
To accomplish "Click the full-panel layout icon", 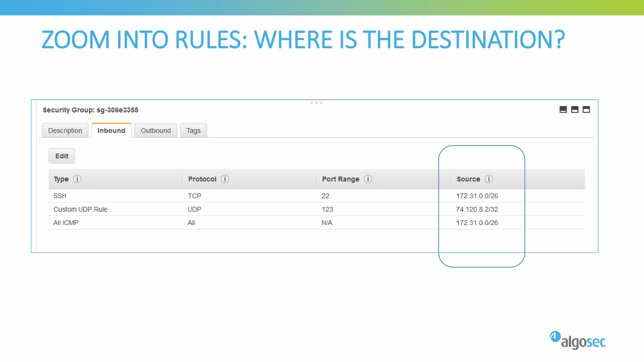I will pos(586,109).
